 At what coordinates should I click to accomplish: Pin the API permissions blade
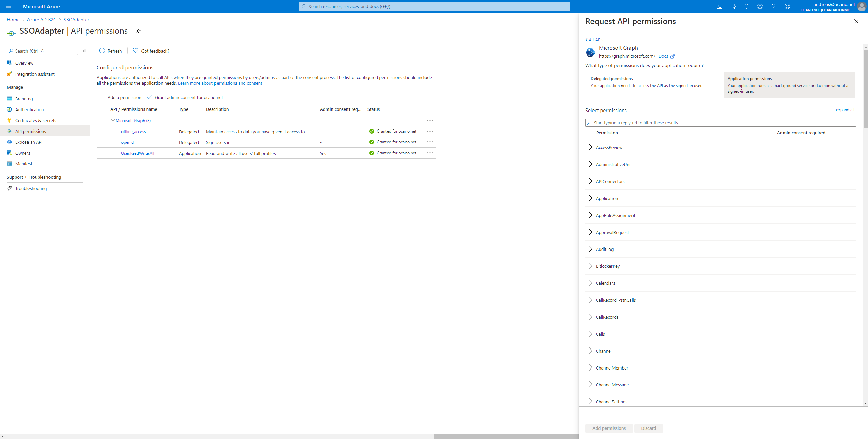point(138,31)
